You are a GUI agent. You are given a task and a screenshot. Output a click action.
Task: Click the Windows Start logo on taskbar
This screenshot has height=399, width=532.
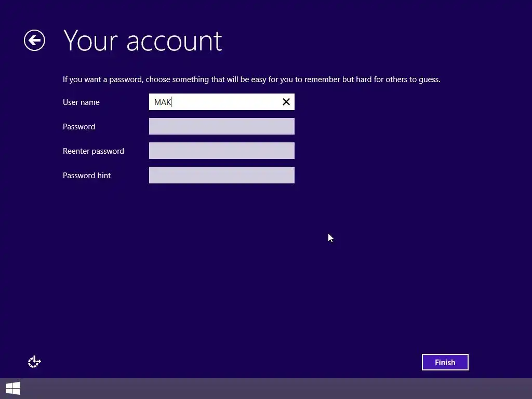pos(13,389)
